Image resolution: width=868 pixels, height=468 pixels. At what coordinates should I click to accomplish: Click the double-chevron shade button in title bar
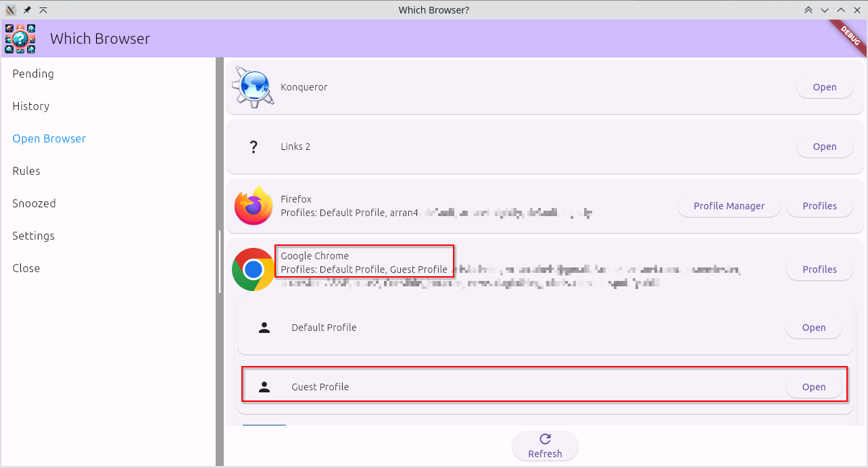(x=809, y=10)
